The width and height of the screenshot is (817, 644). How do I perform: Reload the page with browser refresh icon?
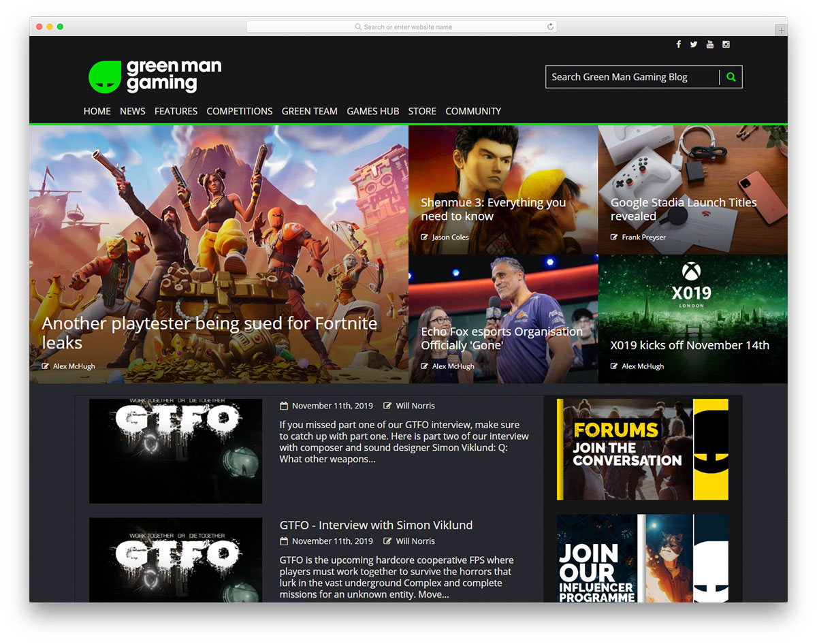550,27
